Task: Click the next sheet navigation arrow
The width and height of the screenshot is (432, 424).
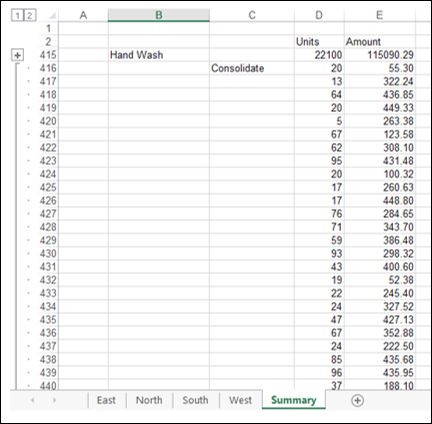Action: [x=55, y=400]
